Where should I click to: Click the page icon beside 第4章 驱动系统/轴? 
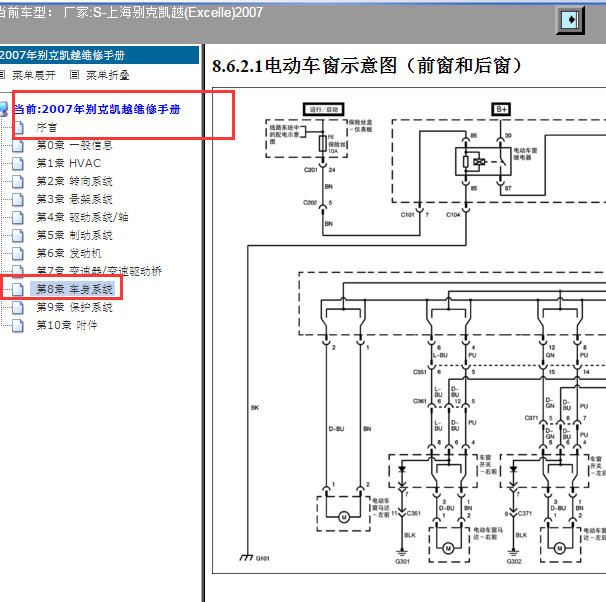[18, 218]
